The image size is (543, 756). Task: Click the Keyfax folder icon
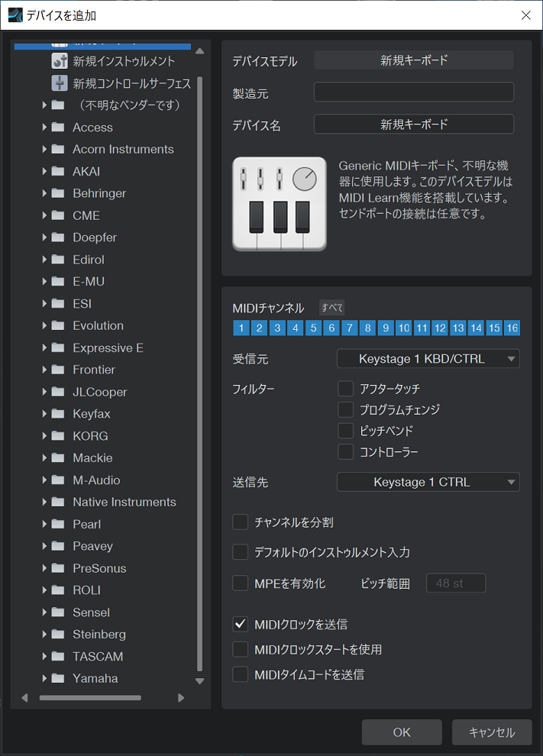click(x=58, y=414)
